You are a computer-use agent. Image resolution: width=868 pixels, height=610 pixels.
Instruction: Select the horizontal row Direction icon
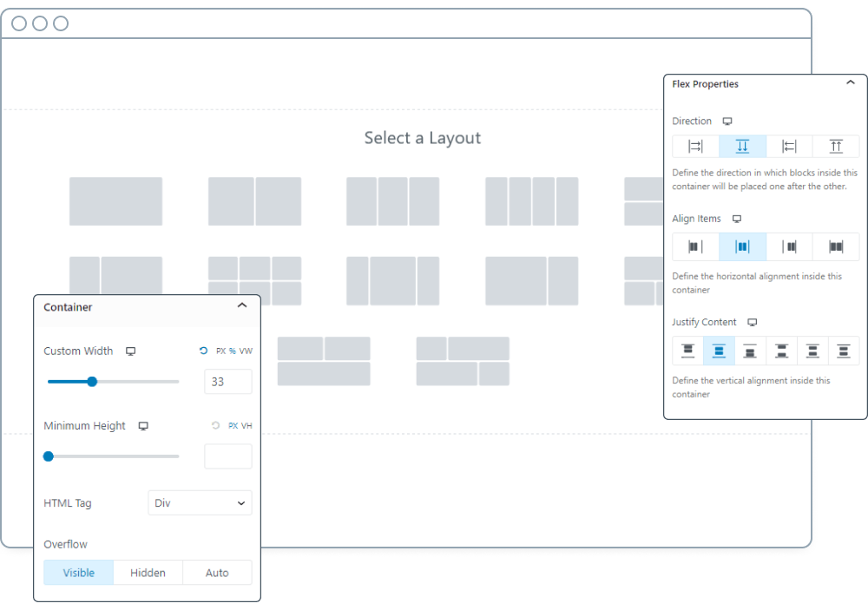pos(696,146)
